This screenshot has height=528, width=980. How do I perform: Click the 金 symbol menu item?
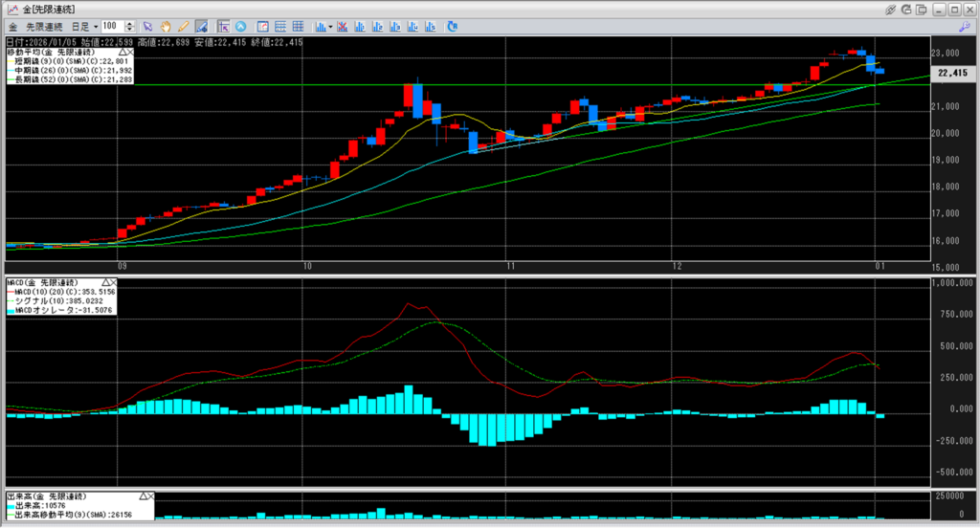pyautogui.click(x=12, y=26)
